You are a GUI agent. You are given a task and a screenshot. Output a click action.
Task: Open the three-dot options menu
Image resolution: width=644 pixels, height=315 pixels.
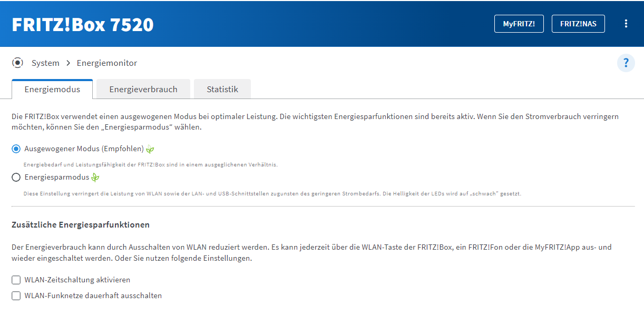click(626, 24)
